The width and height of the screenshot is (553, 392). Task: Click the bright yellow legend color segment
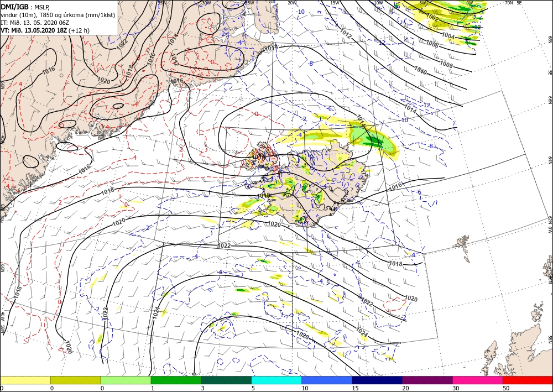[x=25, y=380]
